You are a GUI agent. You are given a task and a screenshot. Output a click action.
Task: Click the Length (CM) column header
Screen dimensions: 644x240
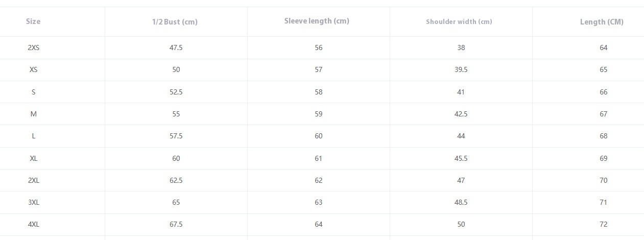602,22
